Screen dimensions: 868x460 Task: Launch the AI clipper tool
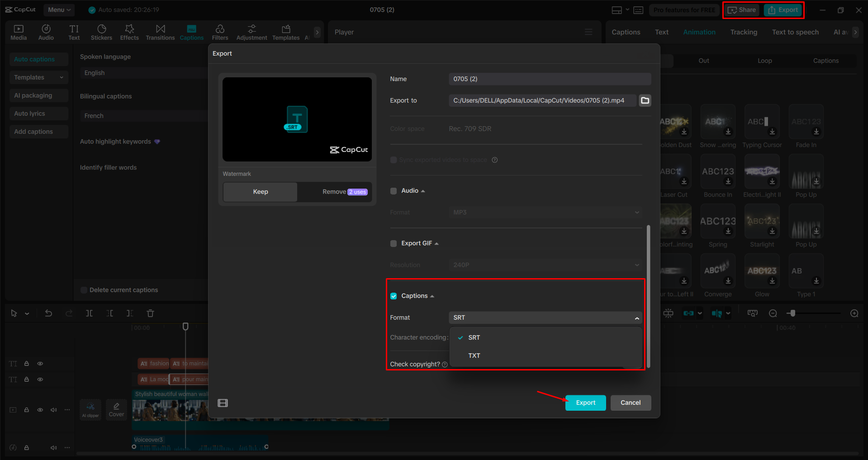90,409
